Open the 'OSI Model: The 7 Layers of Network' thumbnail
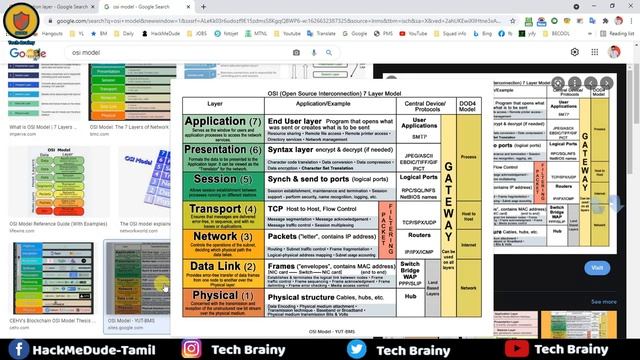The image size is (640, 360). pos(131,92)
